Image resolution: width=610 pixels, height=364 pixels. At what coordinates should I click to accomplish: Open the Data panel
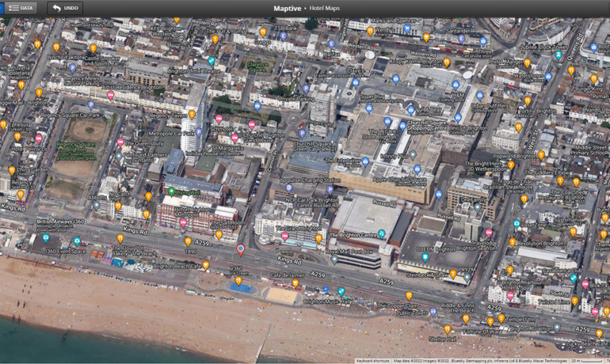tap(22, 8)
